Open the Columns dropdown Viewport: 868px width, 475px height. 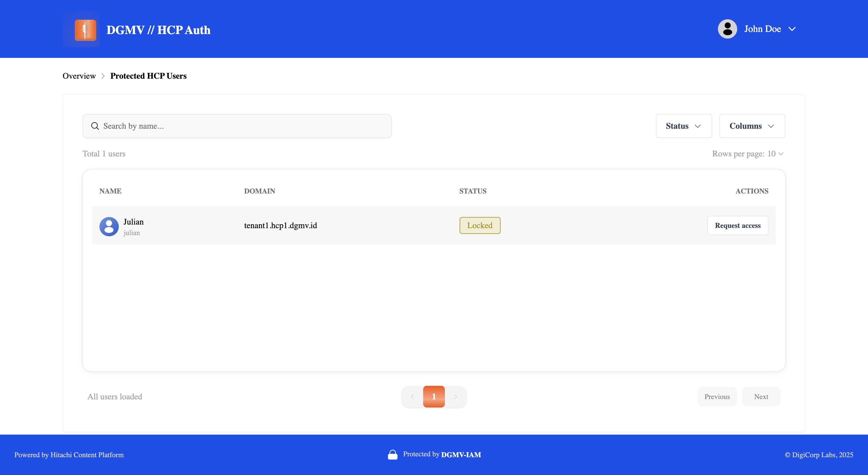[752, 126]
